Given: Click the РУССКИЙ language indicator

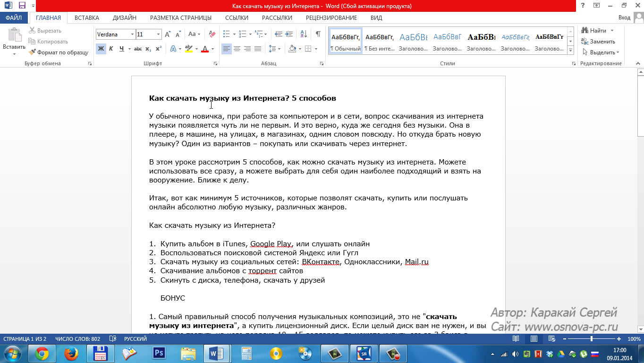Looking at the screenshot, I should 136,339.
